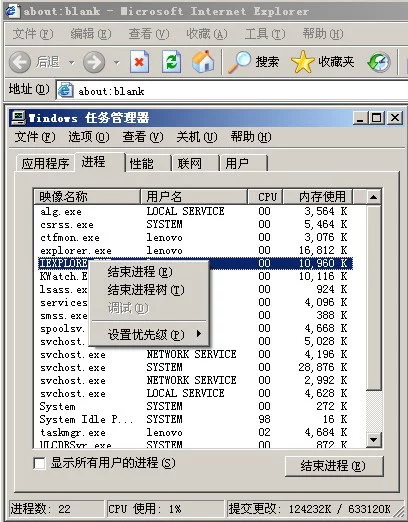Open IE 查看(V) menu
The height and width of the screenshot is (522, 408).
[149, 34]
